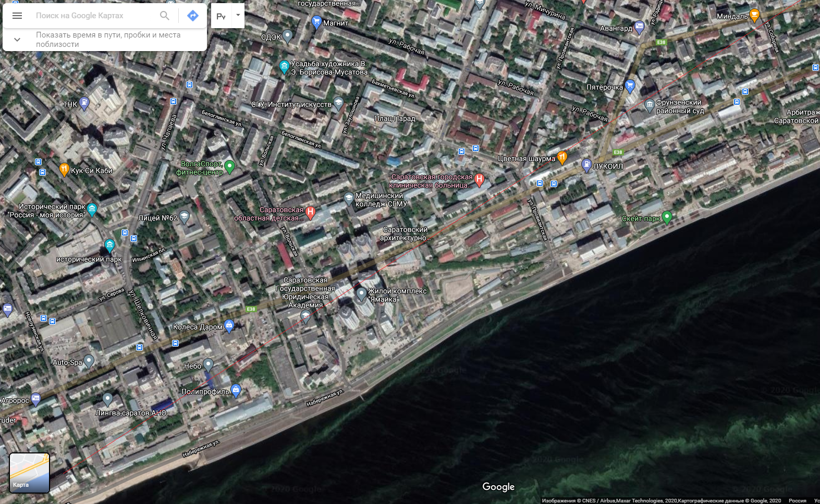Open the Небо location pin

coord(208,365)
